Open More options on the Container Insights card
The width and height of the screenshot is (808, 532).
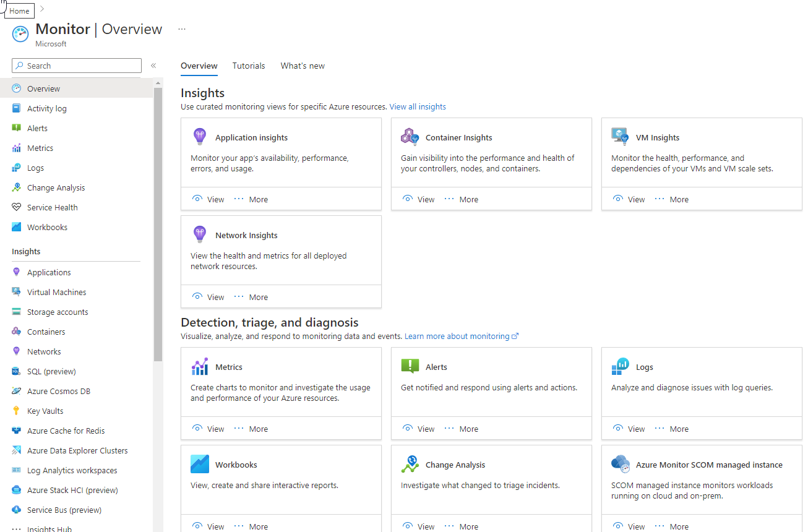462,199
